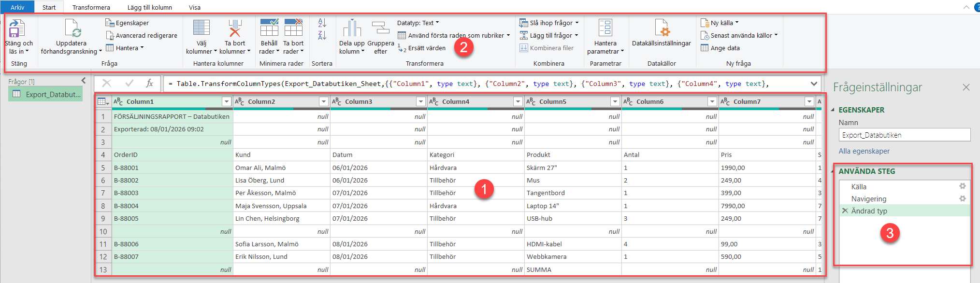
Task: Delete the Ändrad typ step
Action: tap(845, 211)
